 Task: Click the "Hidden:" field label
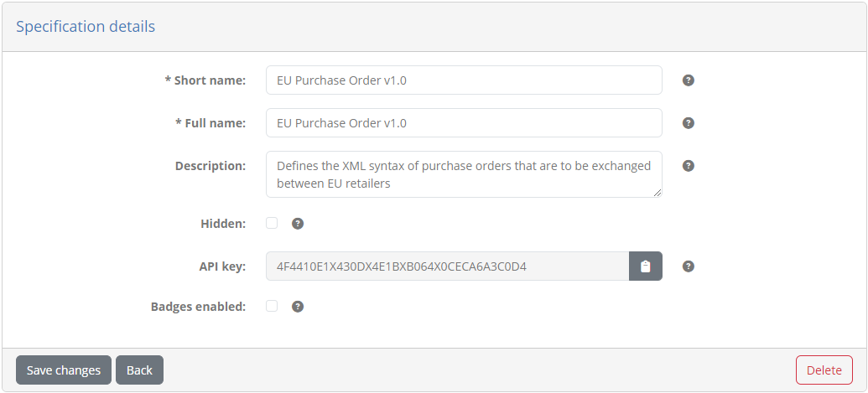tap(223, 223)
